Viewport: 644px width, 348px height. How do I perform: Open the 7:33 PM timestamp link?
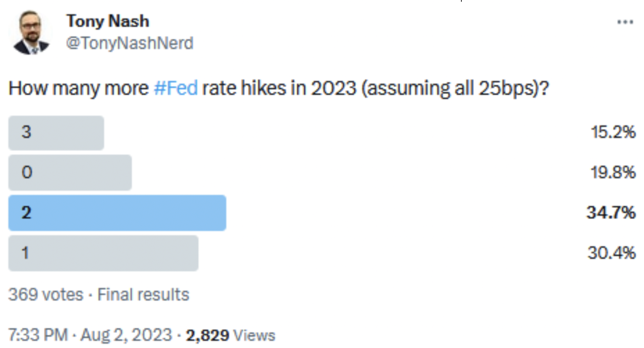click(x=38, y=335)
